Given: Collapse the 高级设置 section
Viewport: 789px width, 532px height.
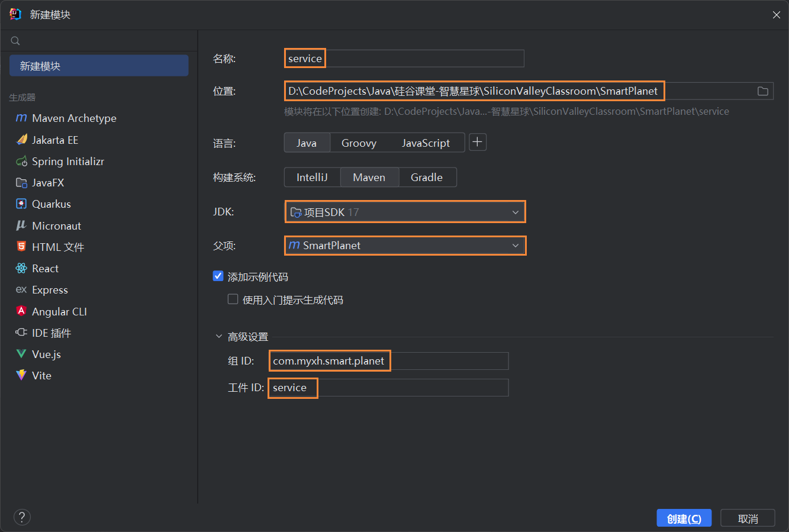Looking at the screenshot, I should (x=218, y=337).
